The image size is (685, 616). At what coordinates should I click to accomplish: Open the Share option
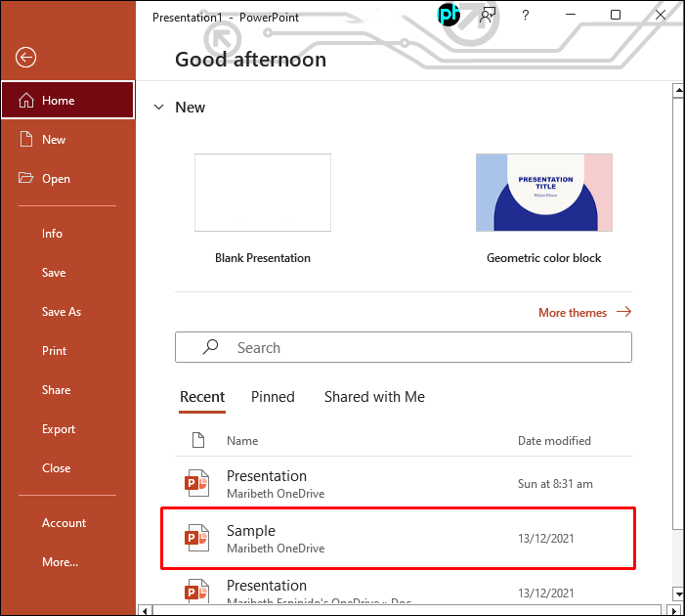[x=57, y=389]
